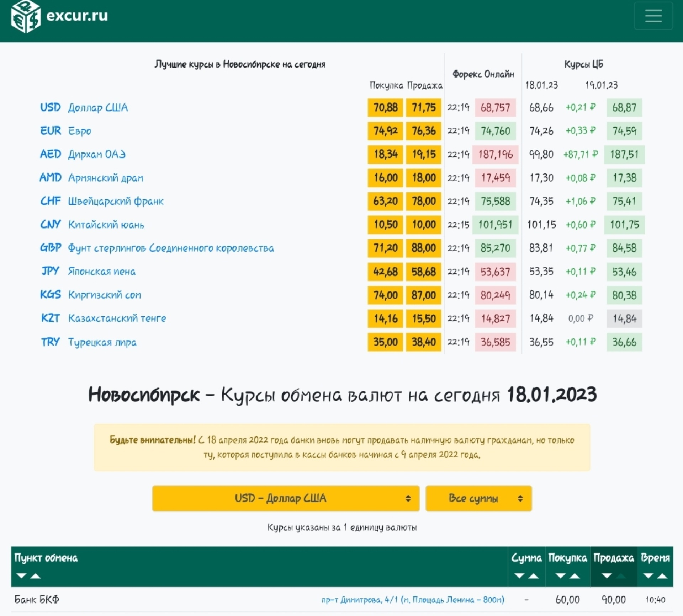Open AED Дирхам ОАЭ link
Image resolution: width=683 pixels, height=616 pixels.
[83, 154]
